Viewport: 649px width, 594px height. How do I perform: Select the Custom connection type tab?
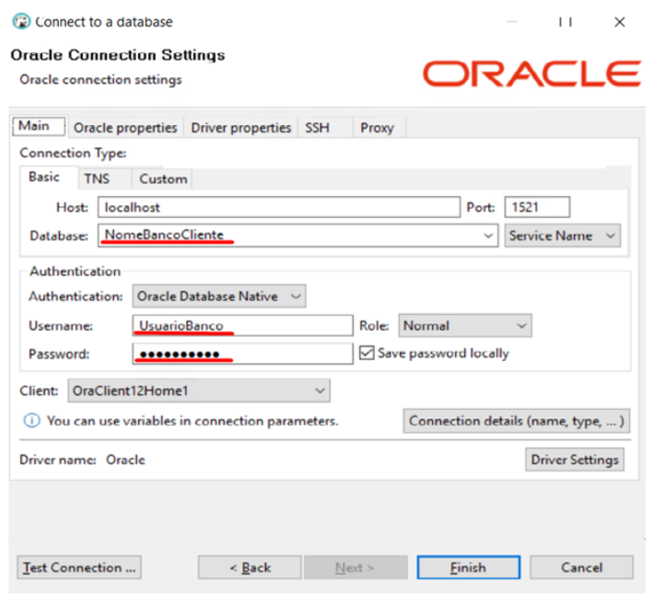[163, 179]
